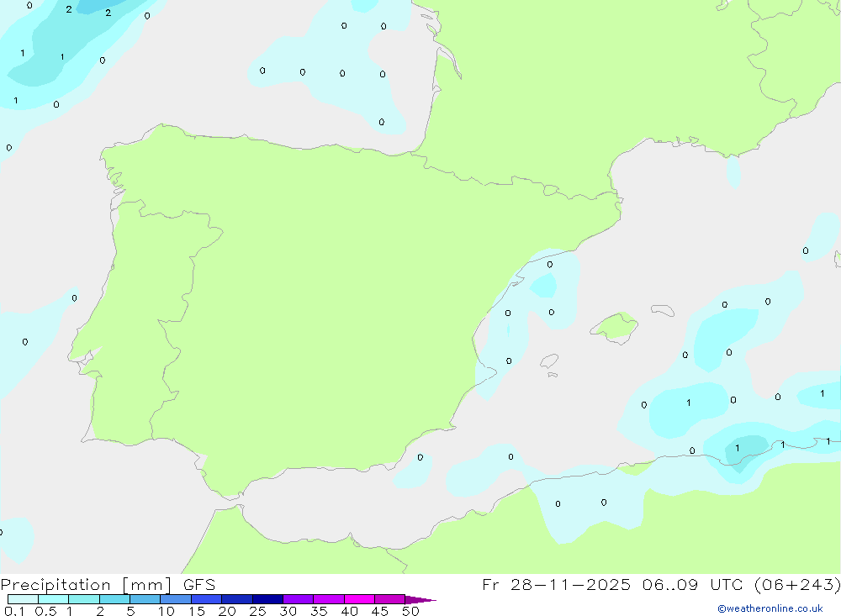
Task: Click the '0.1' legend scale label
Action: coord(14,611)
